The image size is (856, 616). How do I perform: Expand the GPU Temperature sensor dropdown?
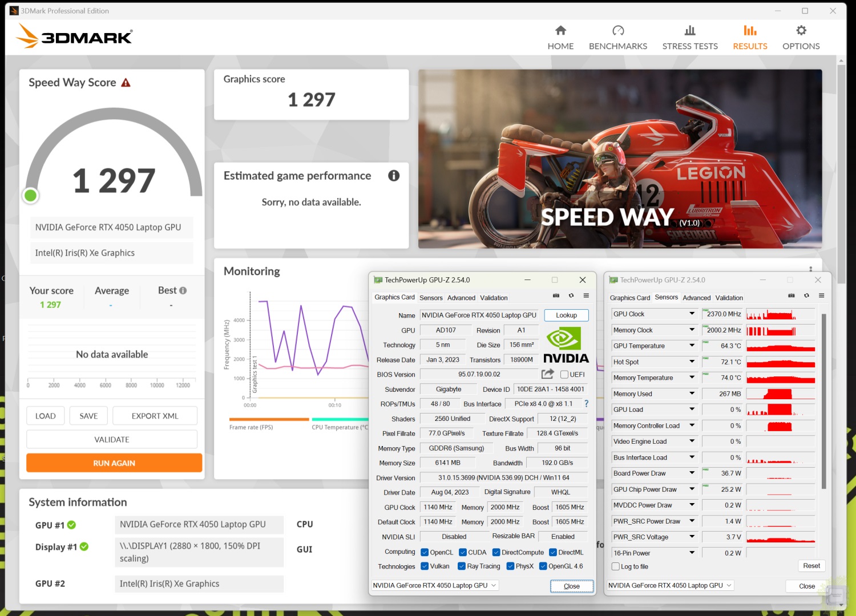pyautogui.click(x=692, y=346)
